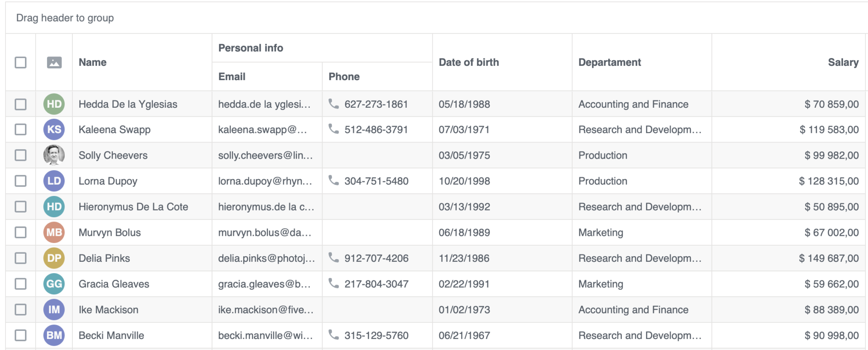The height and width of the screenshot is (350, 868).
Task: Click Becki Manville BM avatar
Action: click(x=54, y=336)
